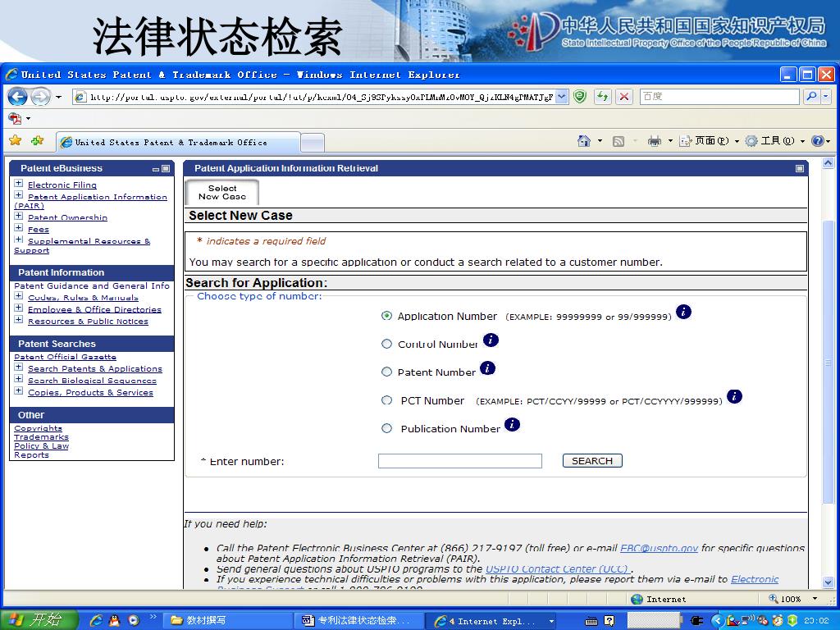Screen dimensions: 840x630
Task: Expand Employee & Office Directories node
Action: pos(19,308)
